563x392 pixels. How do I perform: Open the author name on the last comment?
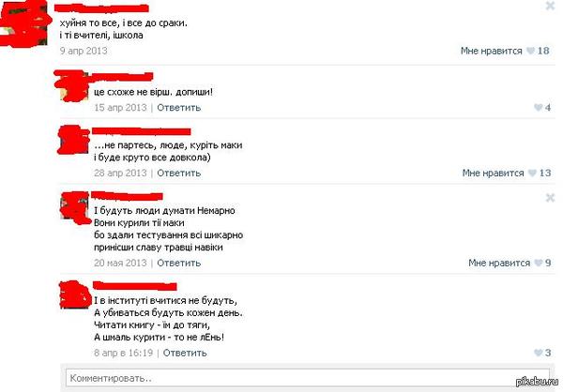click(x=135, y=286)
